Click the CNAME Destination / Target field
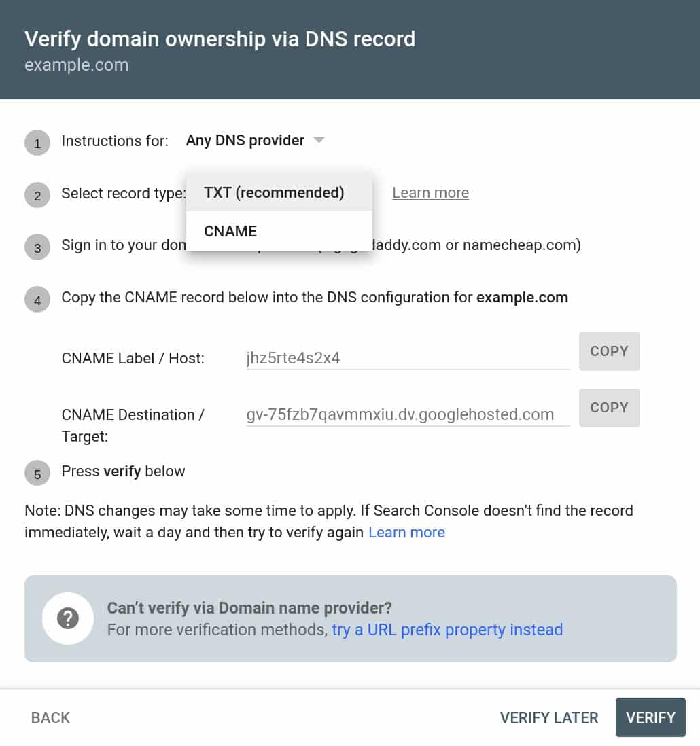Image resolution: width=700 pixels, height=746 pixels. [x=406, y=414]
